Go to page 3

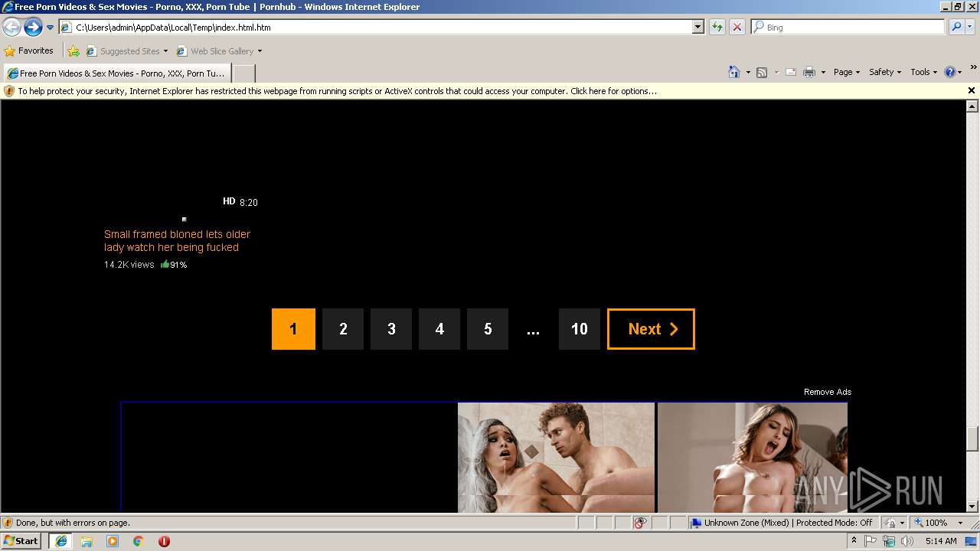click(391, 329)
